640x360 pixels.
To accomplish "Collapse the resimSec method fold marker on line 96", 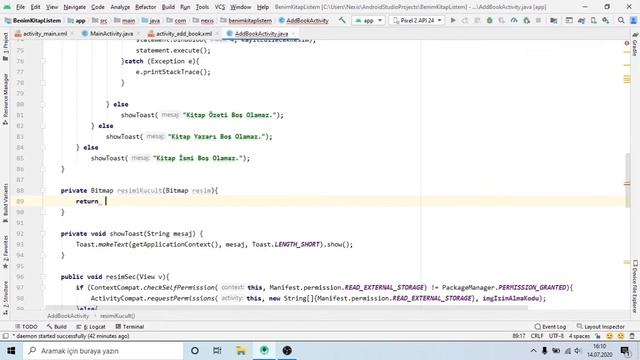I will [43, 277].
